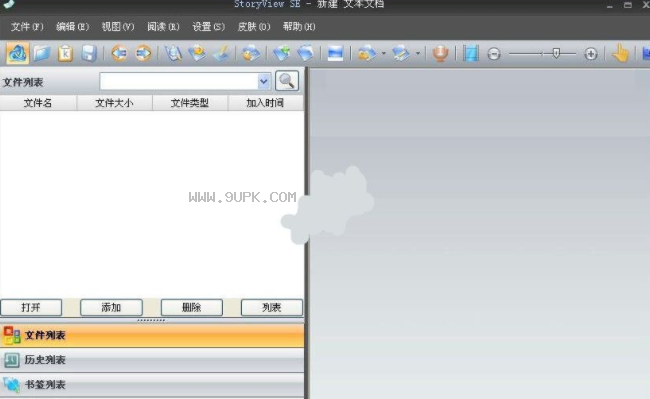650x399 pixels.
Task: Click the paintbrush toolbar icon
Action: point(221,53)
